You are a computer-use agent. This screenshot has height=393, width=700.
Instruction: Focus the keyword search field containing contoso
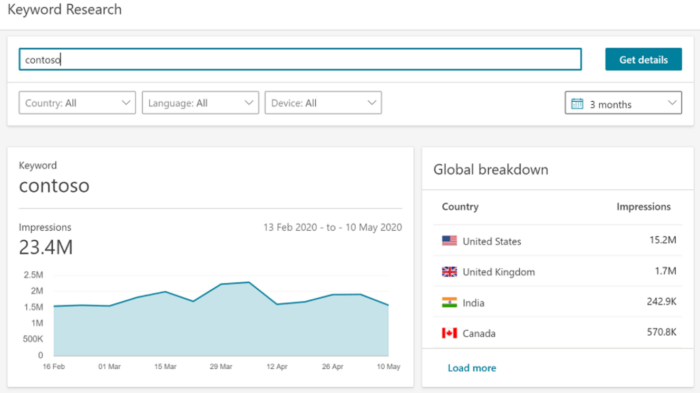coord(300,59)
